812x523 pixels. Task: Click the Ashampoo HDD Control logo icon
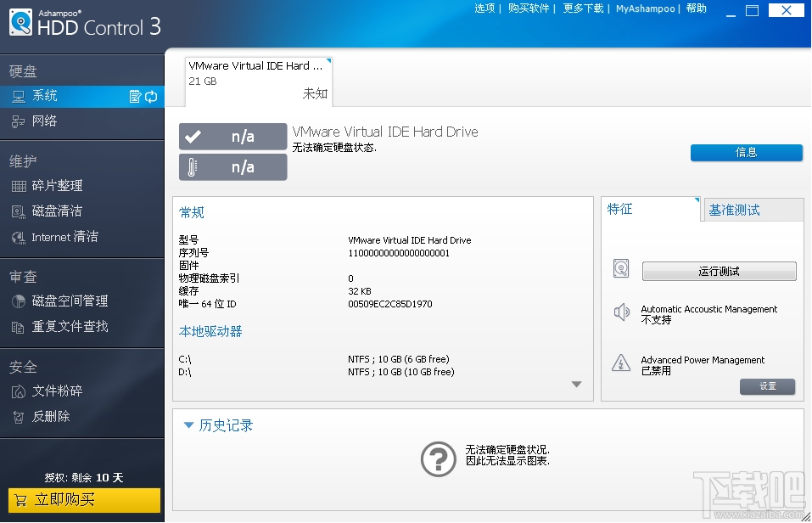(20, 22)
